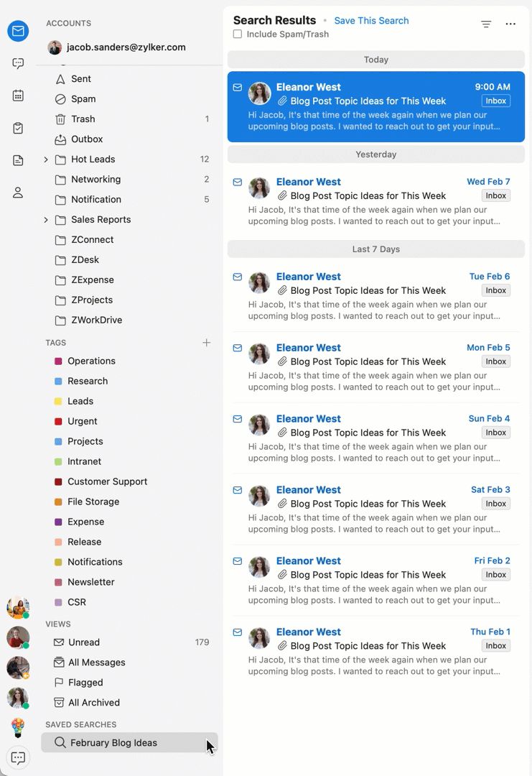
Task: Open the Sent folder
Action: point(129,79)
